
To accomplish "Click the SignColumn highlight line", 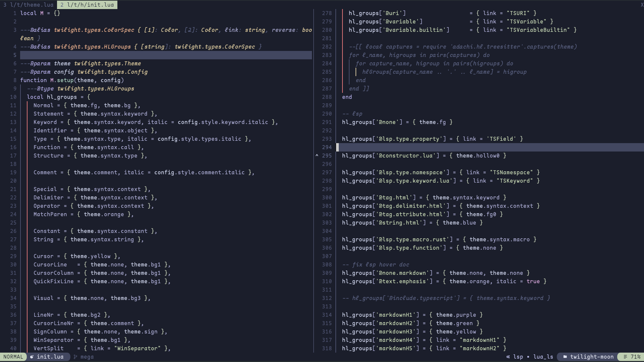I will [100, 331].
